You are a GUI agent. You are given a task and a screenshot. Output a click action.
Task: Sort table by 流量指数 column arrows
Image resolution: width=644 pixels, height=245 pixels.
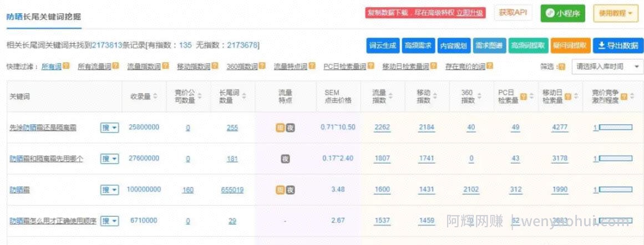tap(391, 96)
